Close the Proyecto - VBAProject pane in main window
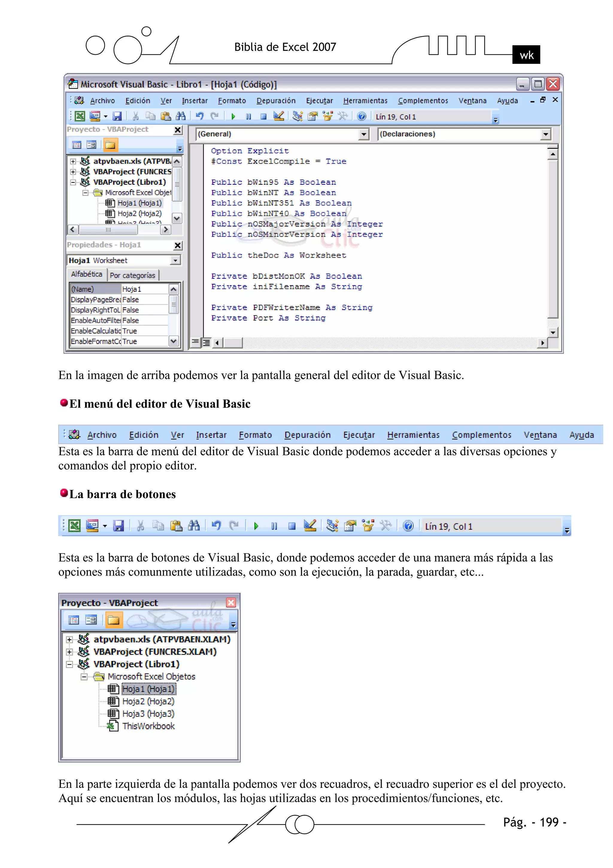Viewport: 613px width, 868px height. click(178, 130)
